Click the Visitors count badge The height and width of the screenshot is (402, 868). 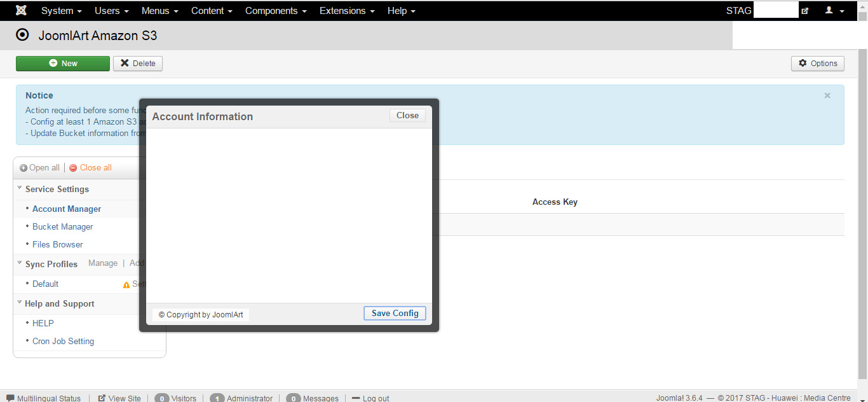pyautogui.click(x=162, y=398)
